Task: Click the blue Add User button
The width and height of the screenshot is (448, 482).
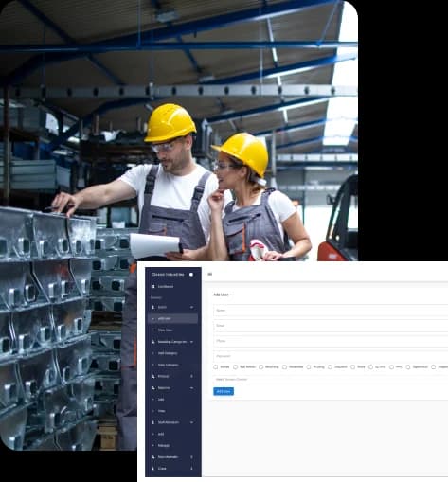Action: coord(224,391)
